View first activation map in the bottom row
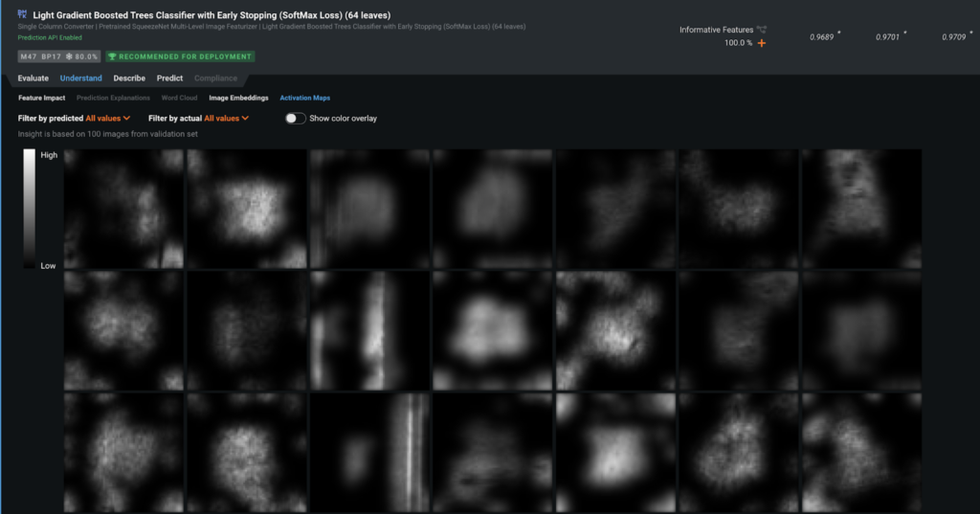 (x=123, y=453)
